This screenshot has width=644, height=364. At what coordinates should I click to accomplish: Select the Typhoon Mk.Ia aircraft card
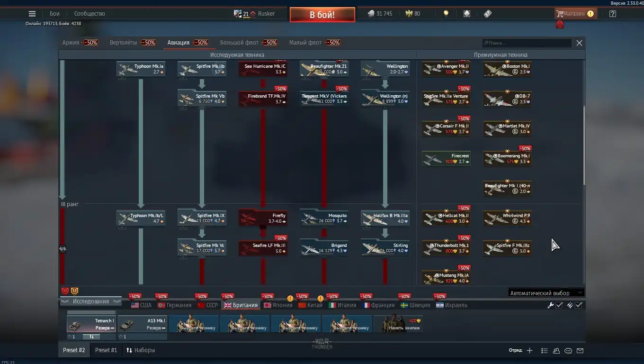coord(141,69)
